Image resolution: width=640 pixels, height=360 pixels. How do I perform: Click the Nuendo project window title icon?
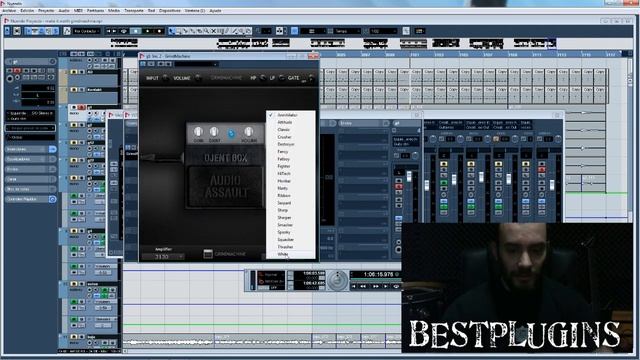coord(7,20)
